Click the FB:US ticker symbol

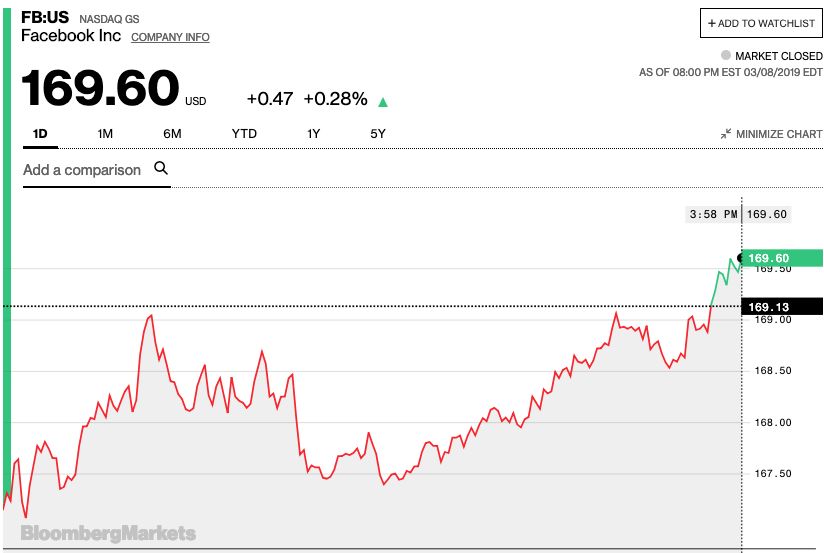tap(45, 17)
